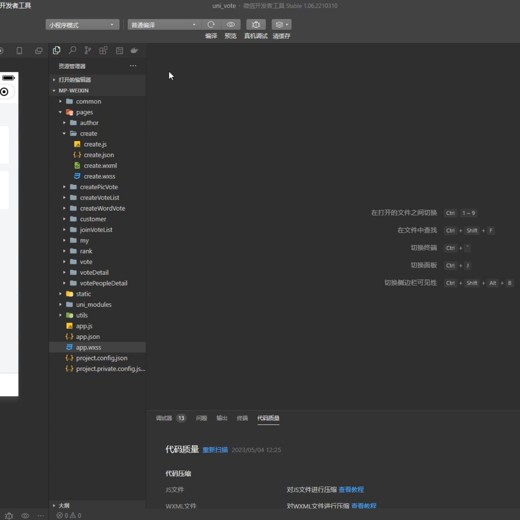Open the 小程序模式 mode dropdown

click(82, 25)
